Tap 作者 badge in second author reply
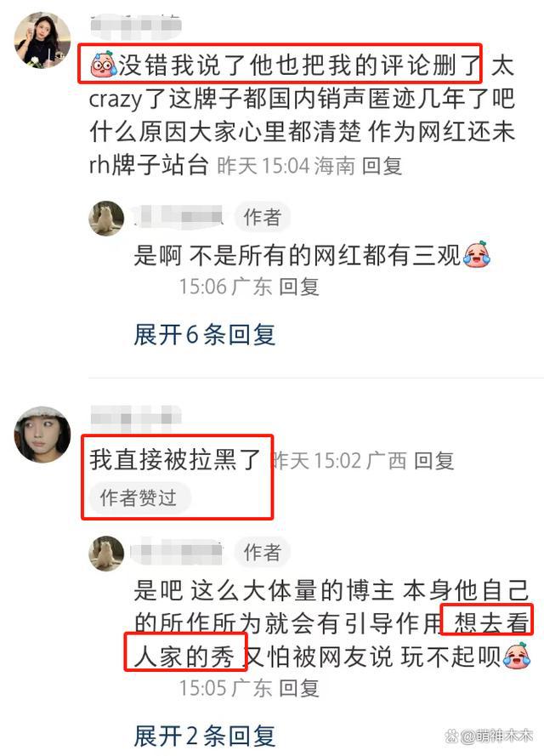This screenshot has height=756, width=544. tap(262, 553)
